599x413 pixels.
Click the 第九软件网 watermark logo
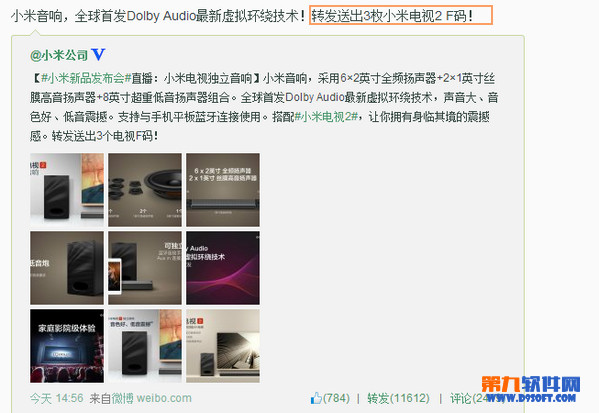(x=531, y=389)
